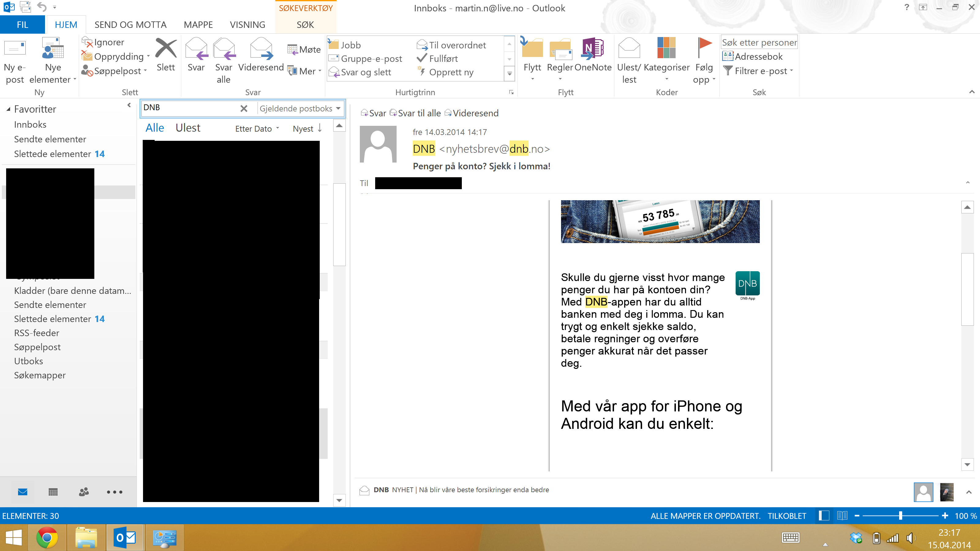Screen dimensions: 980x551
Task: Send the message to OneNote
Action: [x=593, y=55]
